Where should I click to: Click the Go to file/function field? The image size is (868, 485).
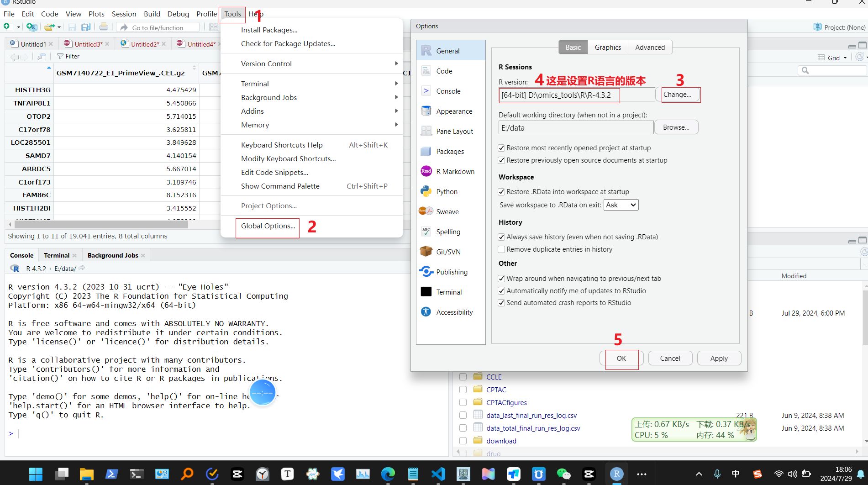158,28
